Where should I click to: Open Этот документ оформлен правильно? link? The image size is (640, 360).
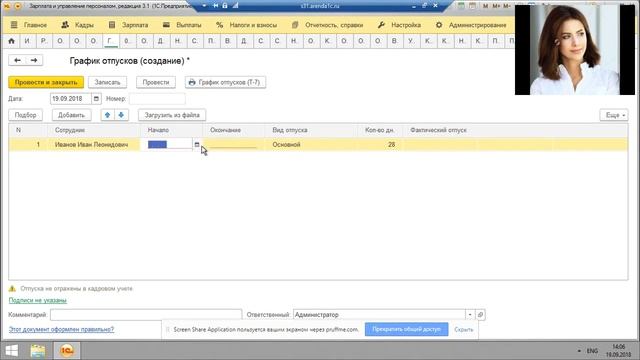[x=61, y=329]
